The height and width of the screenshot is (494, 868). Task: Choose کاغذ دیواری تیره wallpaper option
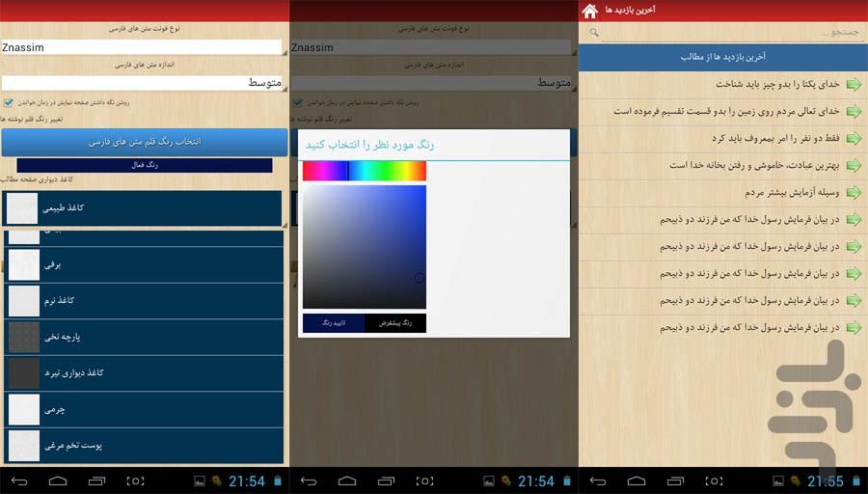click(x=145, y=372)
